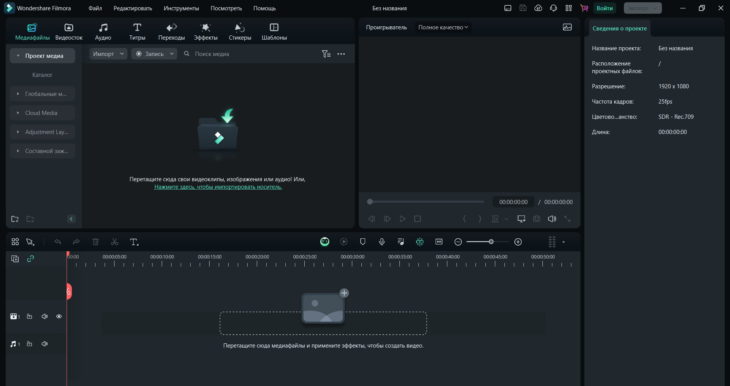Open the cloud upload icon

[538, 8]
